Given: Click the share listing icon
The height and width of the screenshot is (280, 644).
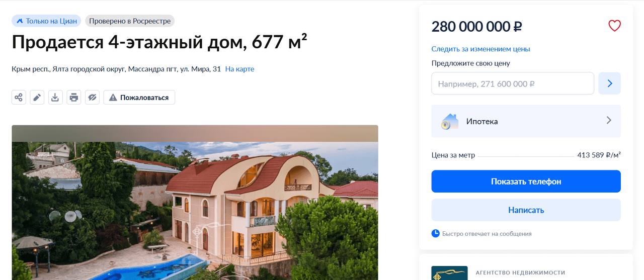Looking at the screenshot, I should [x=19, y=98].
